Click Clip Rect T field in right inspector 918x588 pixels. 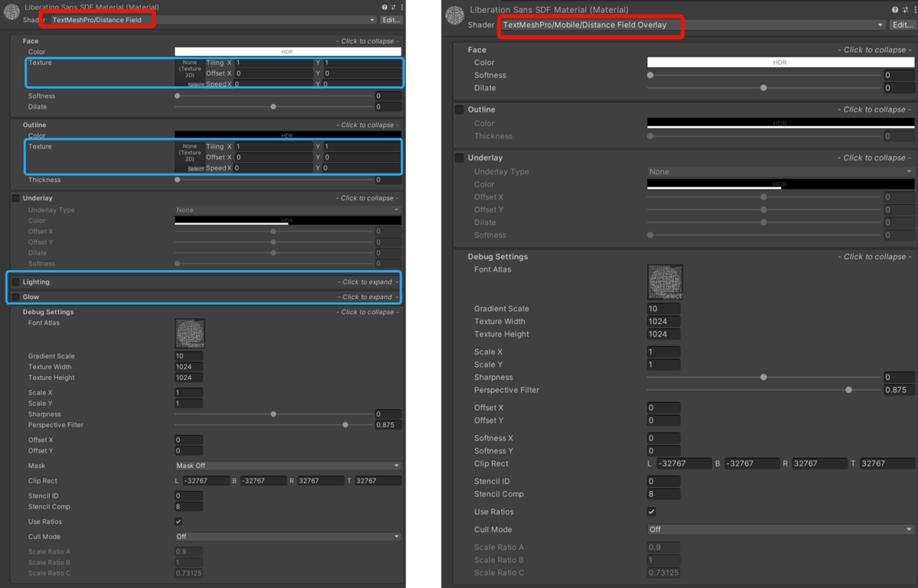(887, 463)
